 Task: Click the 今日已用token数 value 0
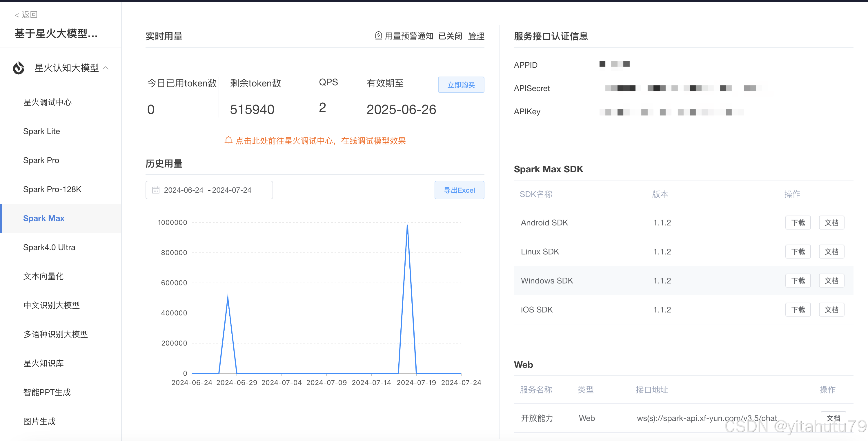151,109
